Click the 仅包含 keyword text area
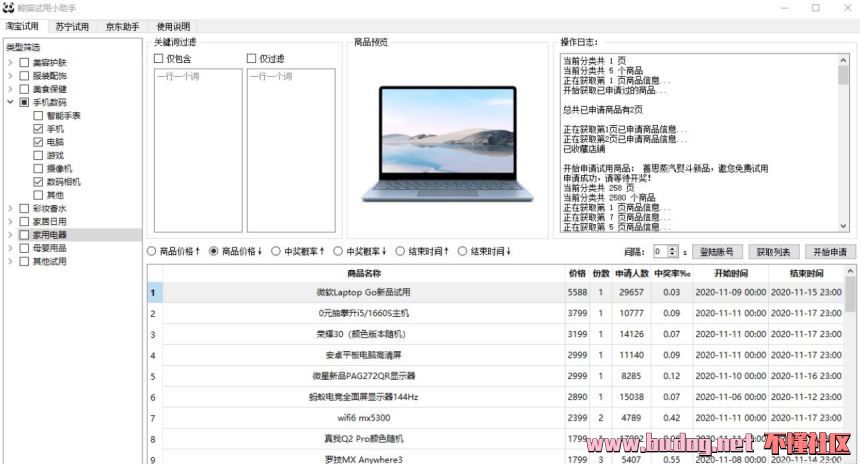This screenshot has height=464, width=860. 198,150
